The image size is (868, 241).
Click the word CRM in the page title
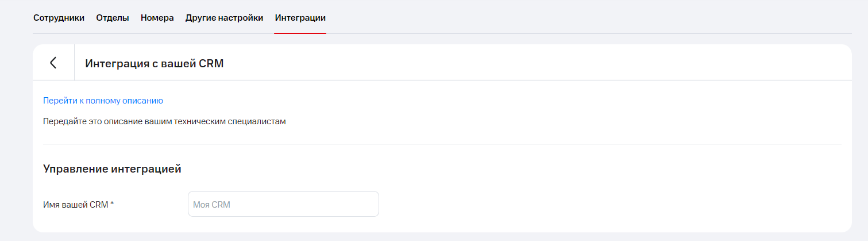tap(211, 63)
